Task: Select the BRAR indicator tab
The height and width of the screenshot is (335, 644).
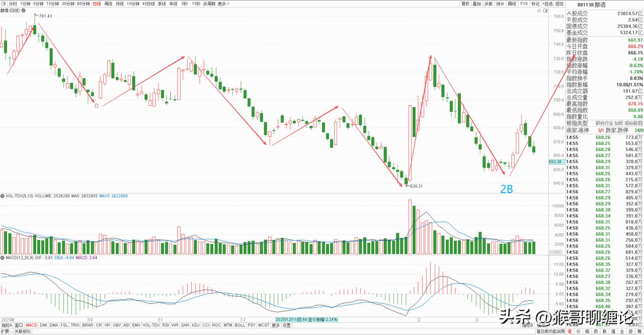Action: point(88,325)
